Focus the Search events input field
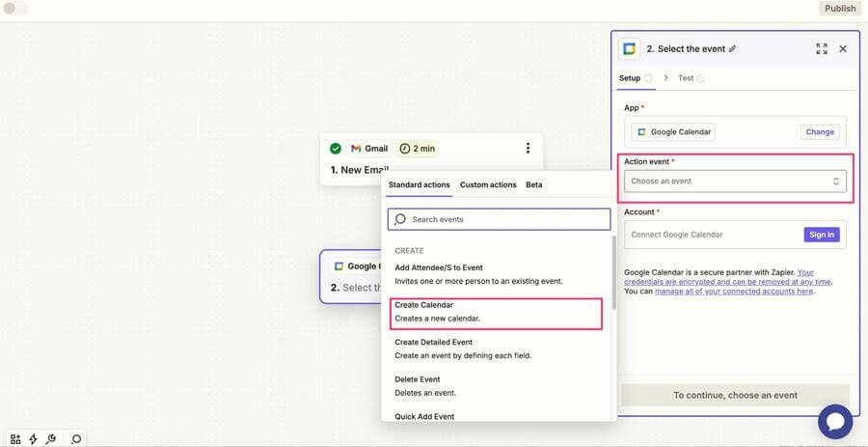The width and height of the screenshot is (868, 447). coord(499,219)
